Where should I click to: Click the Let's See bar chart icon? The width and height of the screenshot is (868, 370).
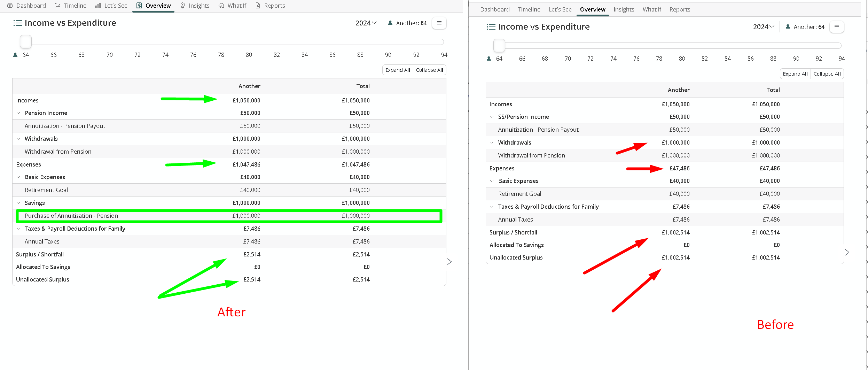[x=98, y=6]
